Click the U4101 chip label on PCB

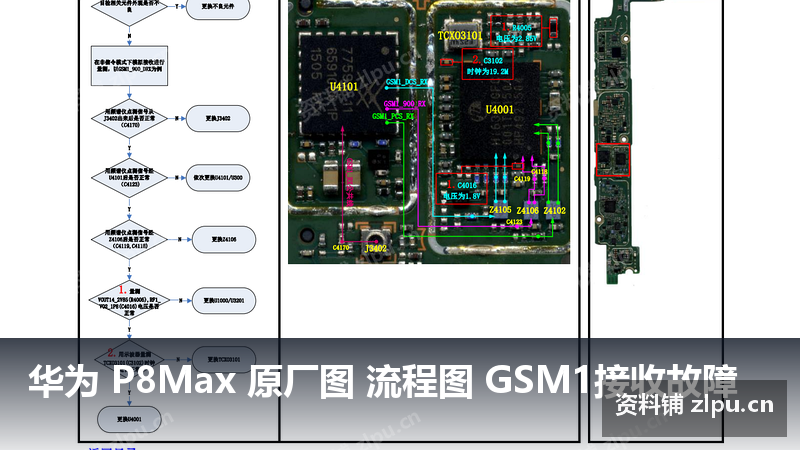[344, 87]
